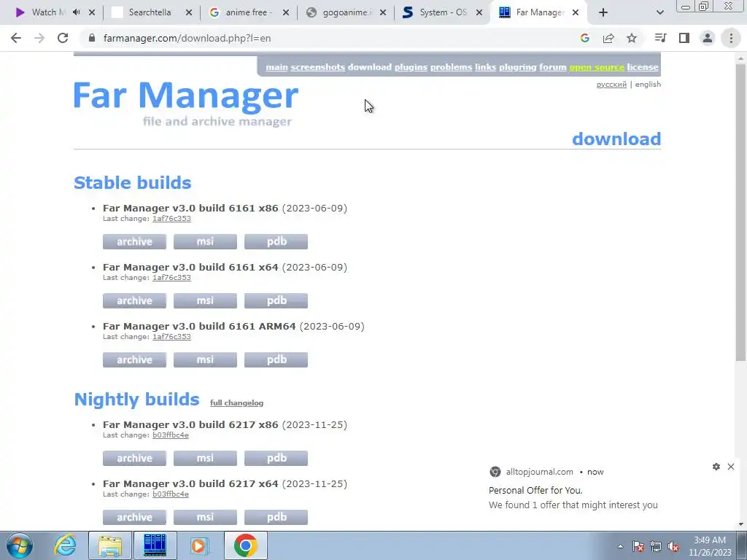Open the plugring page link
747x560 pixels.
point(518,67)
